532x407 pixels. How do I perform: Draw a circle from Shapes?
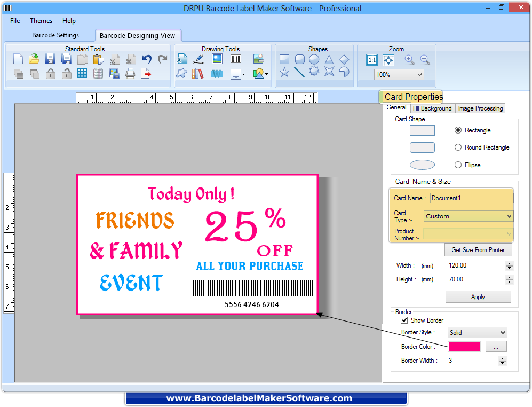tap(314, 59)
